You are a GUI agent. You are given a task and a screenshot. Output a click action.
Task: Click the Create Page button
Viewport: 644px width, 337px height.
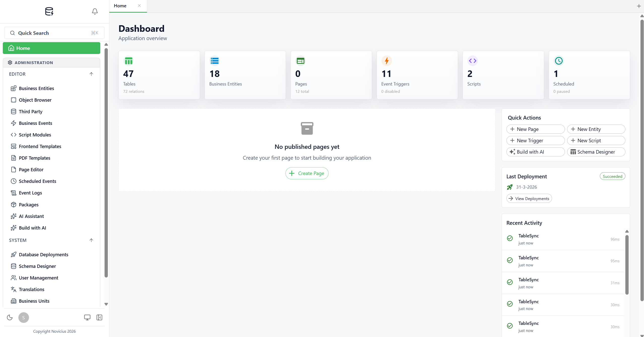[307, 173]
